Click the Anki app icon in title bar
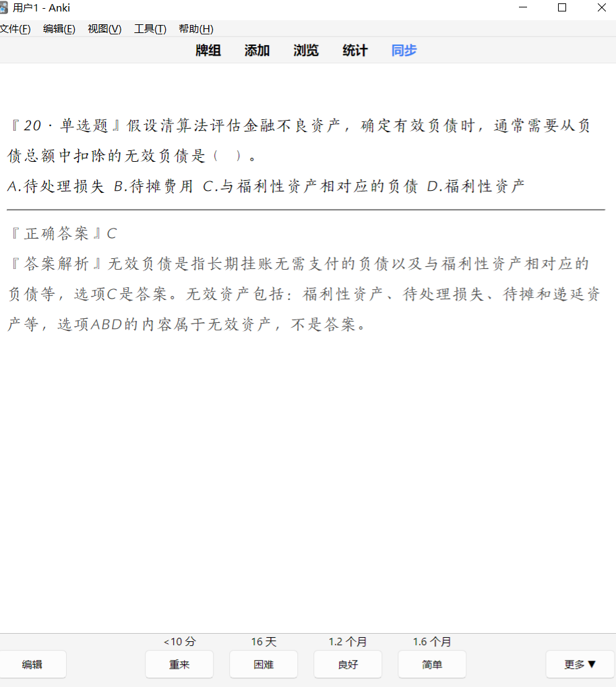The width and height of the screenshot is (616, 687). click(x=4, y=8)
